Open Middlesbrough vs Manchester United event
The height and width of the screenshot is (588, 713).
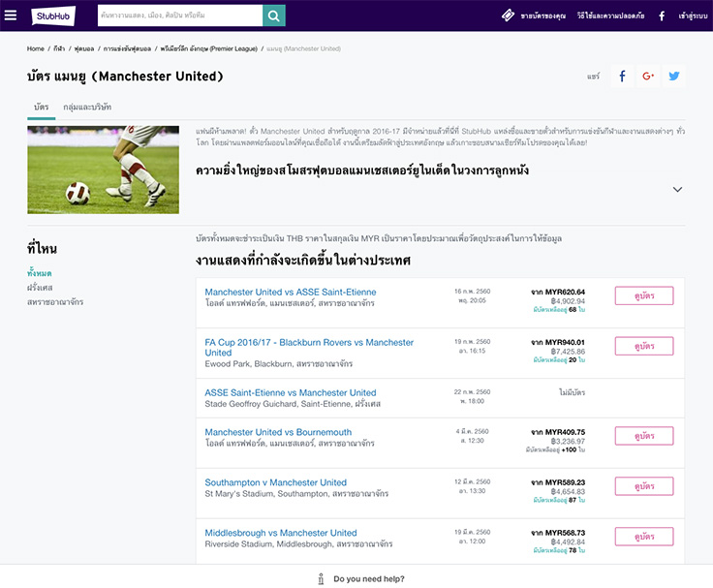[x=281, y=533]
